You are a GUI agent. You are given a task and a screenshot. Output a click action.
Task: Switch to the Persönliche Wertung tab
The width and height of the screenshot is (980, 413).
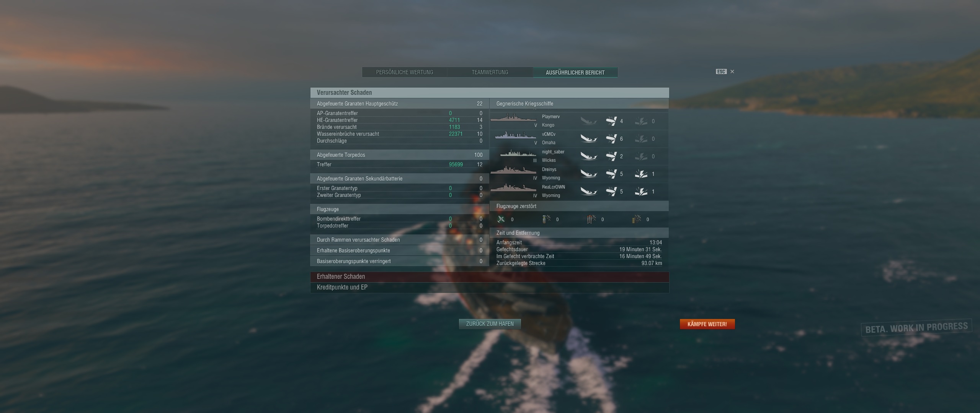click(405, 72)
